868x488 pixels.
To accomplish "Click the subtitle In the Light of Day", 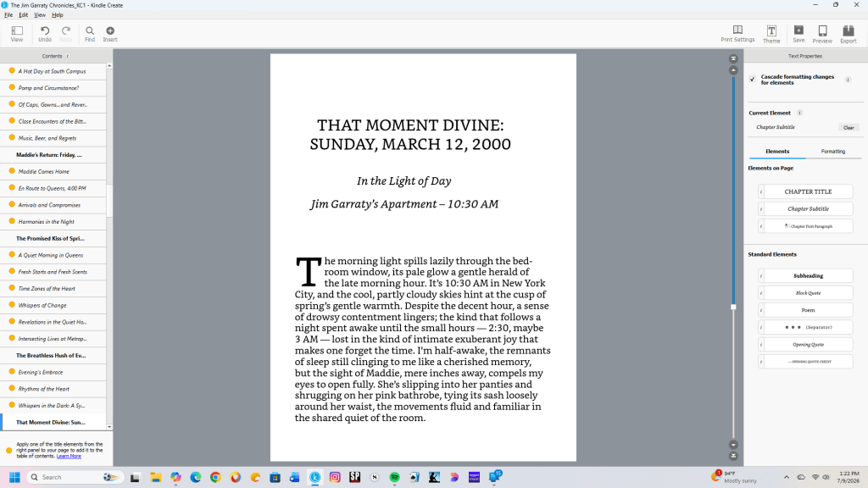I will [404, 181].
